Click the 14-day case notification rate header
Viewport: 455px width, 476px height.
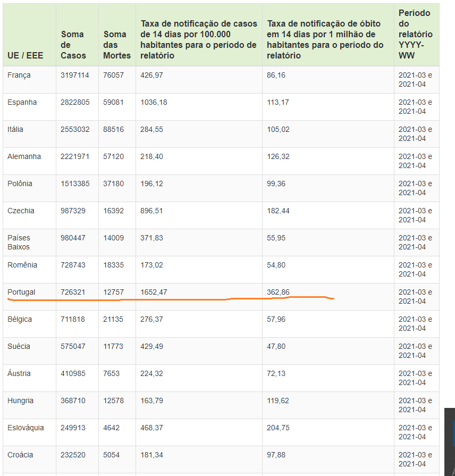[198, 39]
